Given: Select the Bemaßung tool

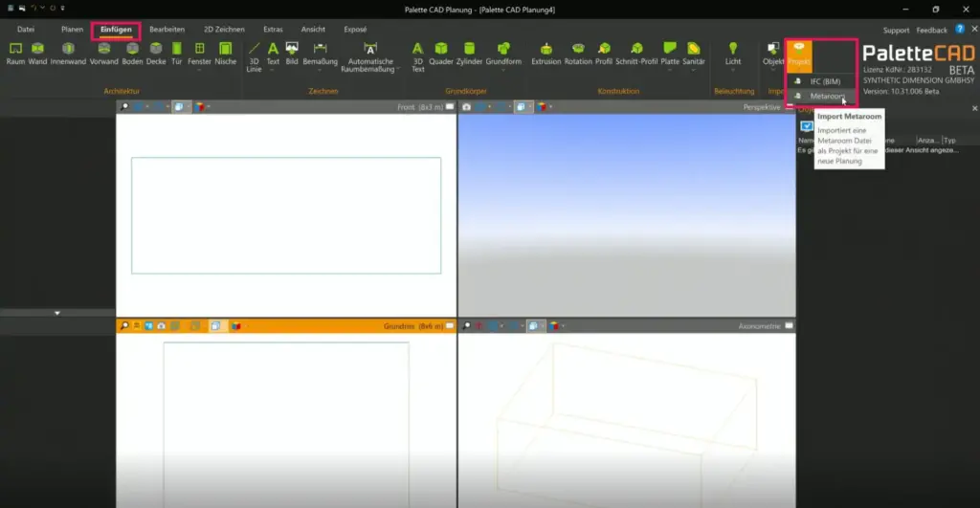Looking at the screenshot, I should point(320,54).
